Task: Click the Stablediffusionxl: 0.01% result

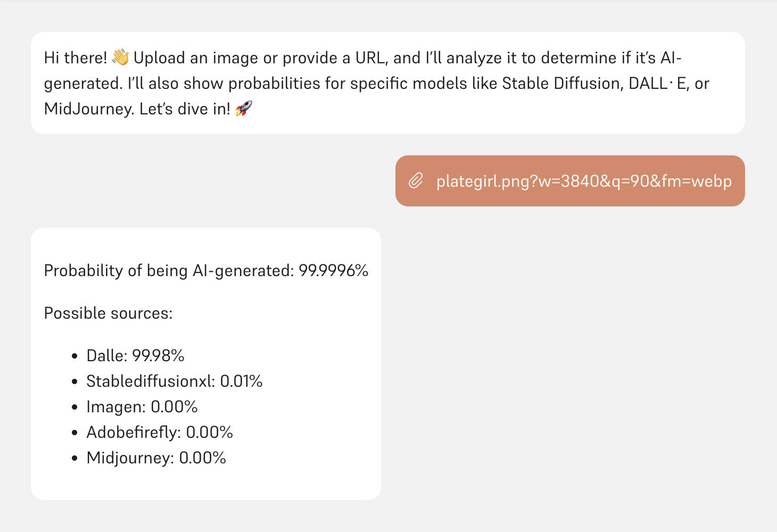Action: tap(174, 381)
